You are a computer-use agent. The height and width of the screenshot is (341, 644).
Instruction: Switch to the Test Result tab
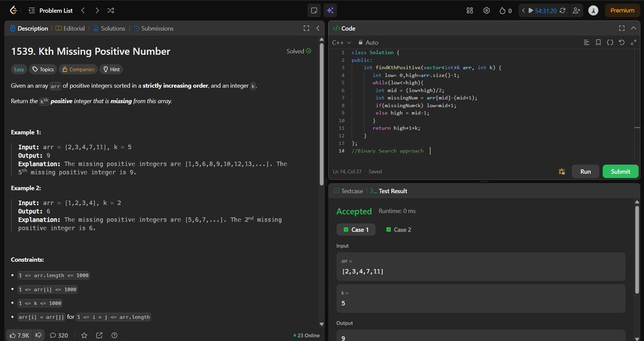coord(389,191)
